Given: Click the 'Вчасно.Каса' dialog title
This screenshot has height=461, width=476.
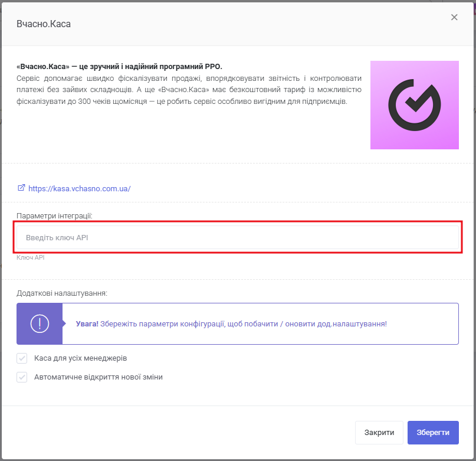Looking at the screenshot, I should [x=44, y=24].
